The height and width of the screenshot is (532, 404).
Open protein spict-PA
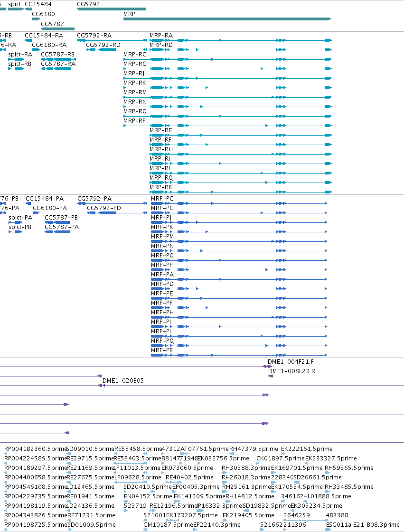20,218
